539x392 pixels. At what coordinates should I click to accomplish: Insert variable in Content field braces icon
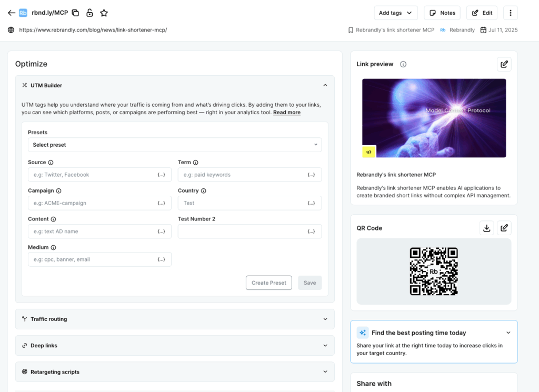(161, 232)
